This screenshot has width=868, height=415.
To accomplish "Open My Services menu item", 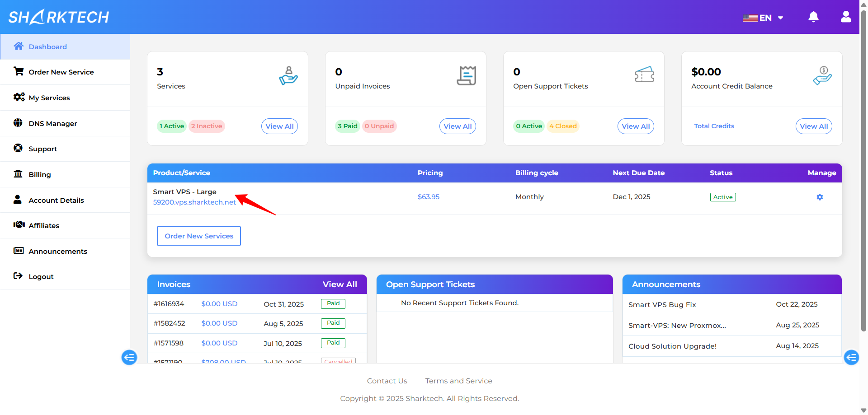I will pyautogui.click(x=65, y=98).
